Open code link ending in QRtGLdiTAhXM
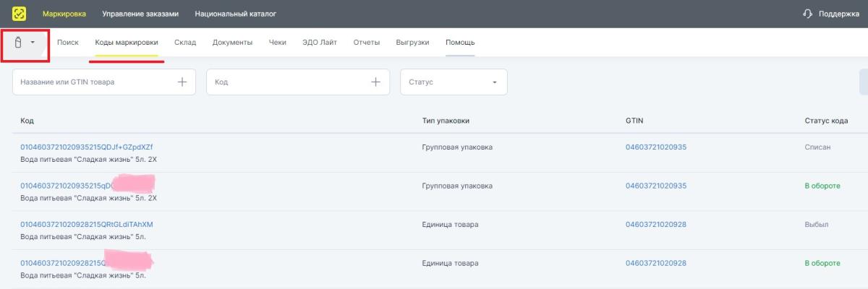Viewport: 868px width, 289px height. [87, 224]
